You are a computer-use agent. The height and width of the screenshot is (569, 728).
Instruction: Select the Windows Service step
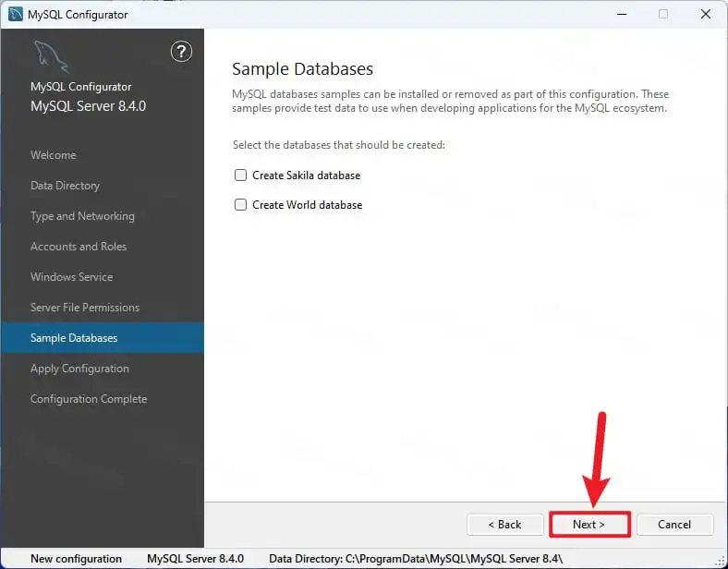pos(72,277)
